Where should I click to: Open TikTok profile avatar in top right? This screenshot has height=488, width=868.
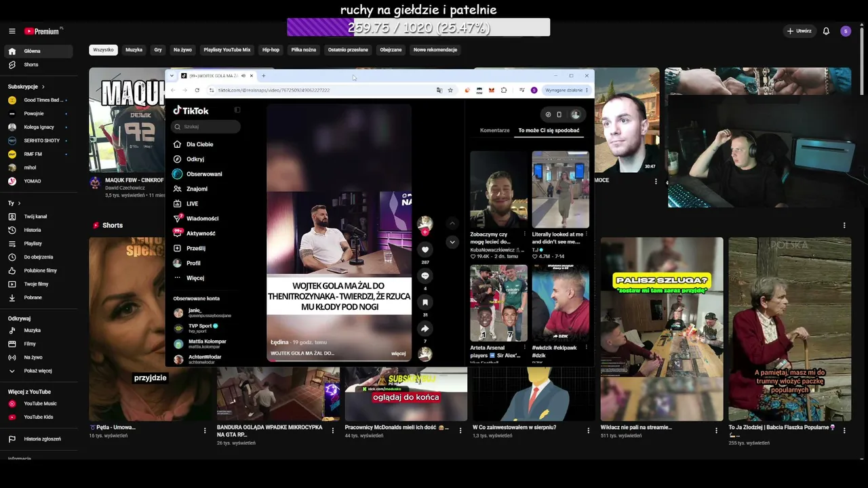(576, 115)
